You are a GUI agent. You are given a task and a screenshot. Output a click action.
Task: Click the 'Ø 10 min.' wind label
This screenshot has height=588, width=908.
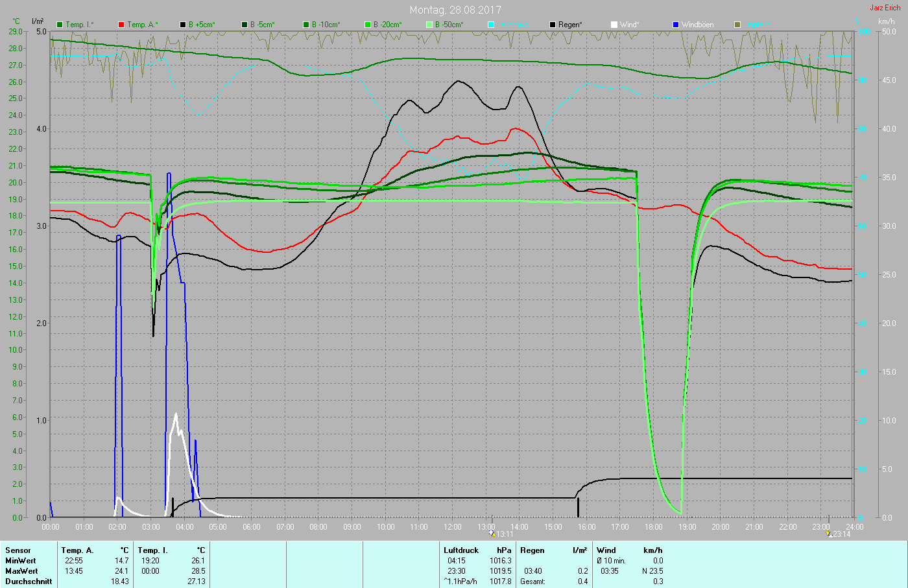(612, 561)
